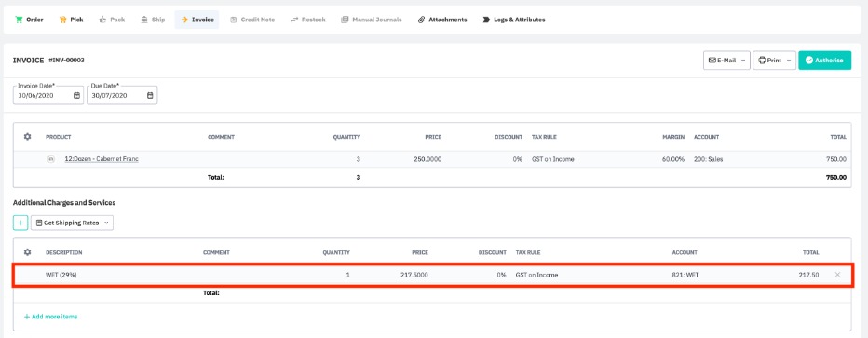868x338 pixels.
Task: Go to the Pick tab
Action: point(71,20)
